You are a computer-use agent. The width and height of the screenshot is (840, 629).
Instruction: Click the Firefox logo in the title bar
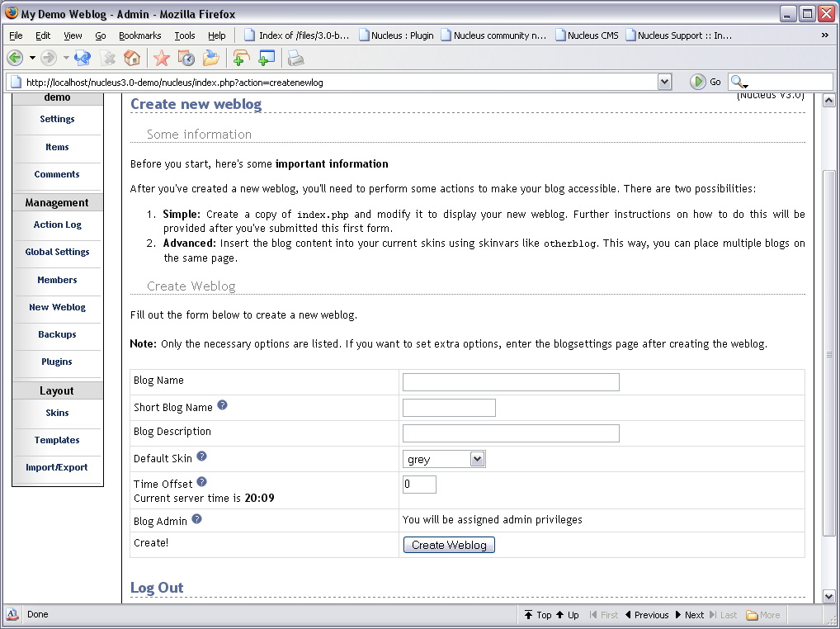(x=11, y=13)
